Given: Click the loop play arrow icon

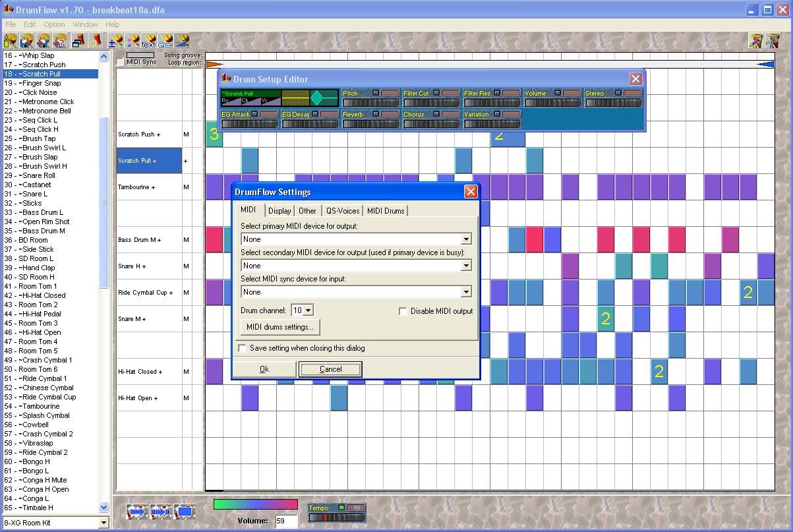Looking at the screenshot, I should point(160,511).
